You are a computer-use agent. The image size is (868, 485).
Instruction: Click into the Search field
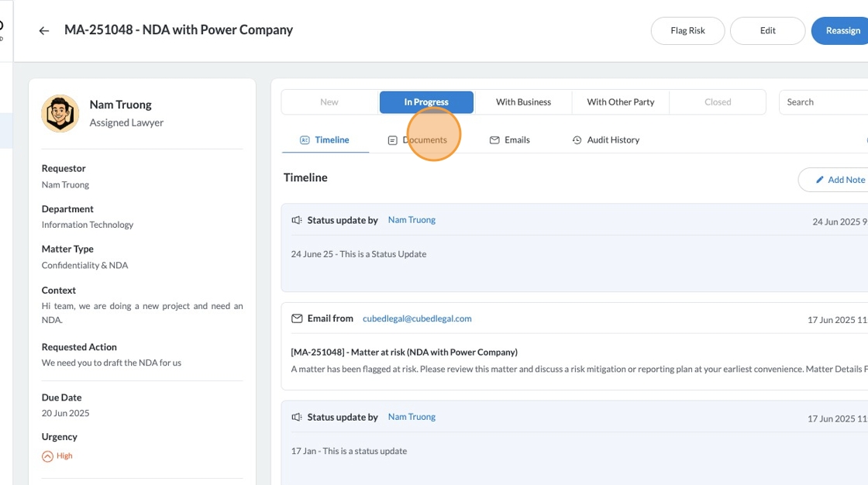coord(823,102)
